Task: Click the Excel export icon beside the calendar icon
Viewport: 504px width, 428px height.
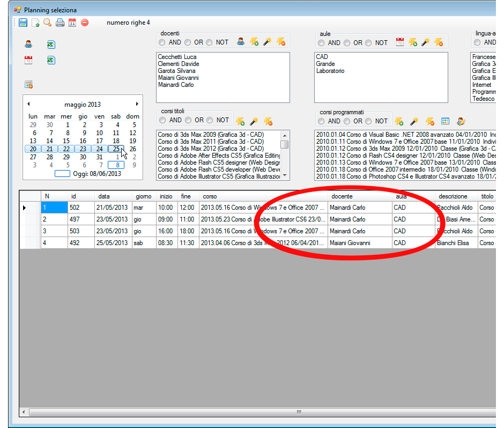Action: (51, 60)
